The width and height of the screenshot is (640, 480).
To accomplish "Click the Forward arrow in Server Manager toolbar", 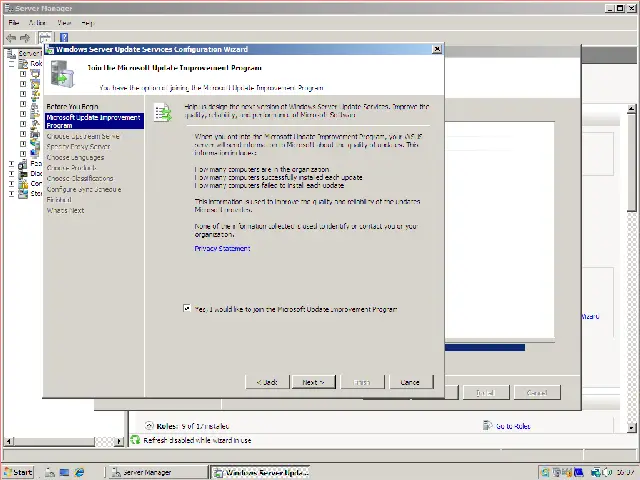I will point(25,38).
